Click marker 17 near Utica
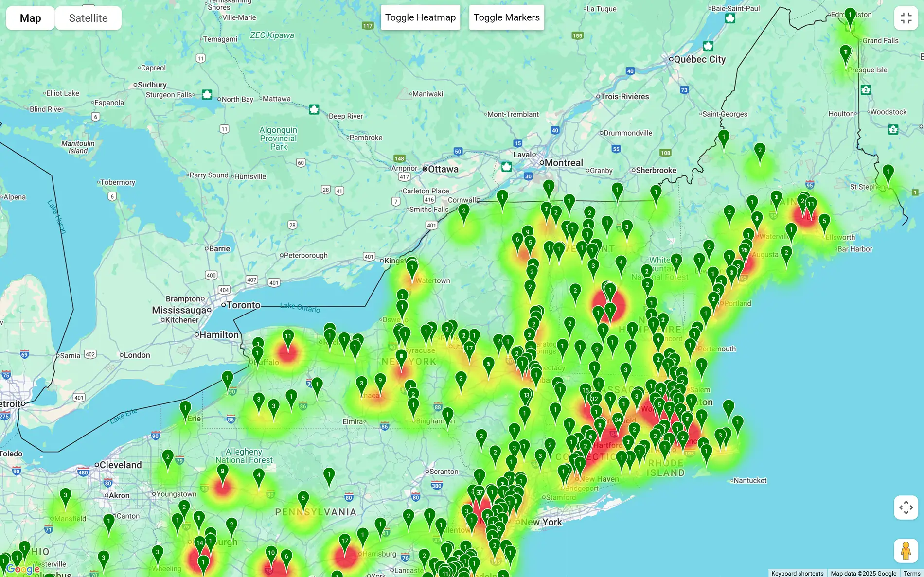 [x=469, y=351]
